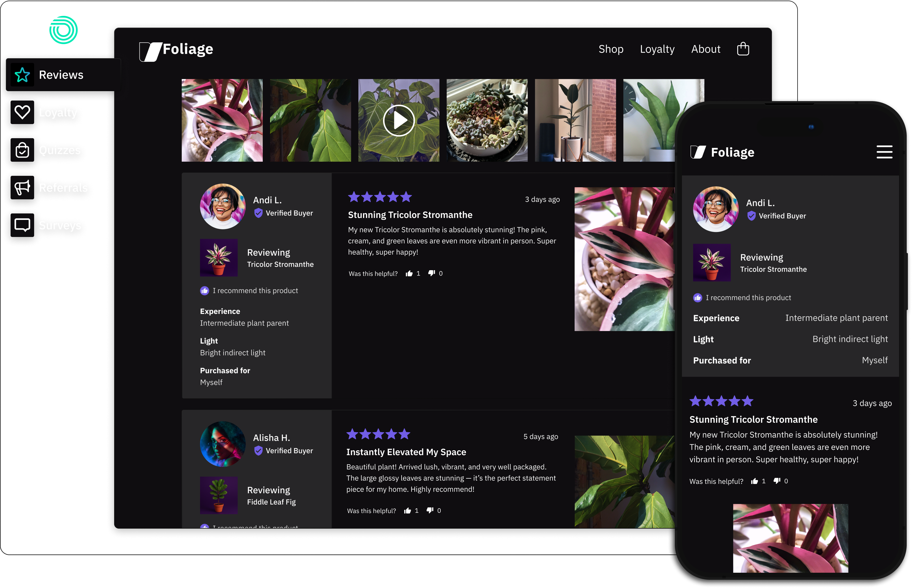Open the succulent bowl gallery thumbnail

pyautogui.click(x=487, y=120)
